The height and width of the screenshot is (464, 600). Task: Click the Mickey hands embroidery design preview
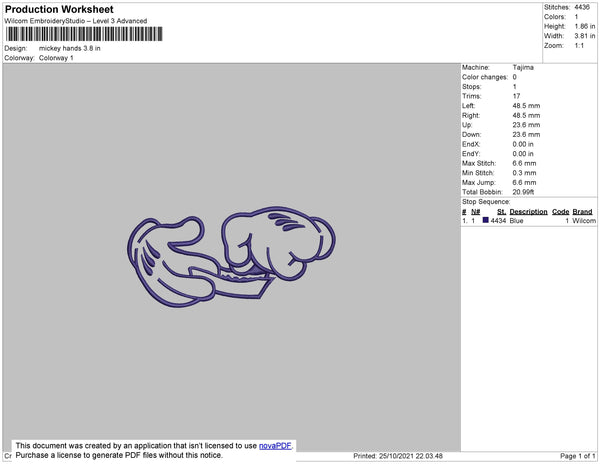pos(232,257)
